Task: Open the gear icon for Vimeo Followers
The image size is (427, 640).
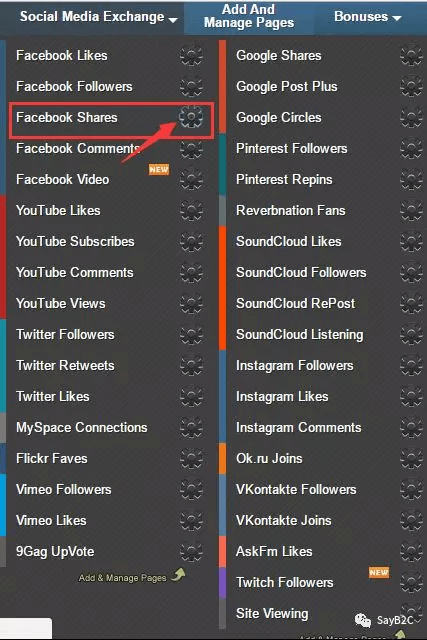Action: coord(191,489)
